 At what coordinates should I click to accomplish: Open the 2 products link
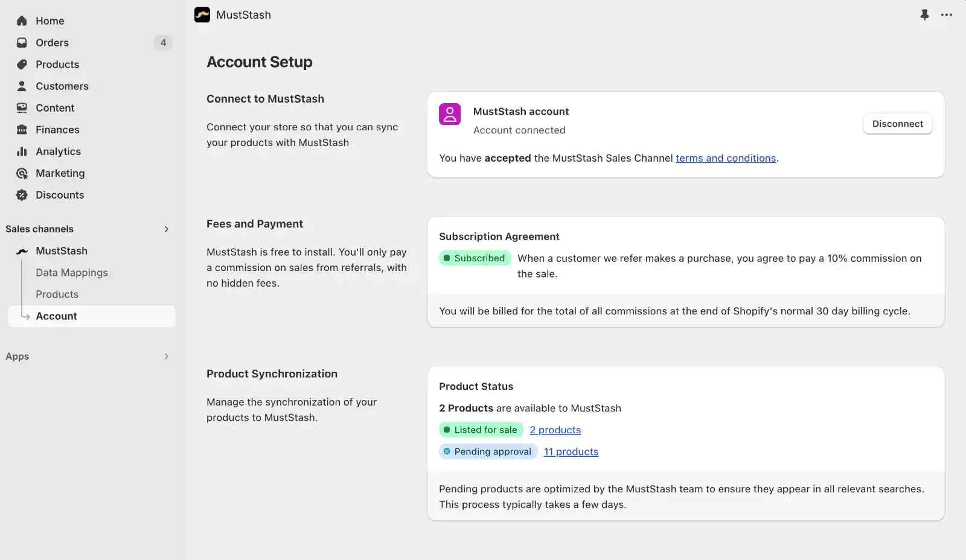click(555, 430)
